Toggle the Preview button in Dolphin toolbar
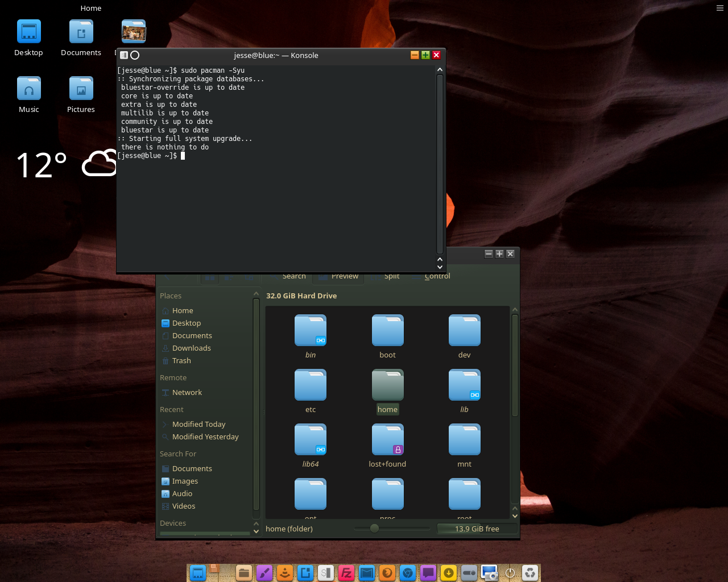 click(338, 276)
